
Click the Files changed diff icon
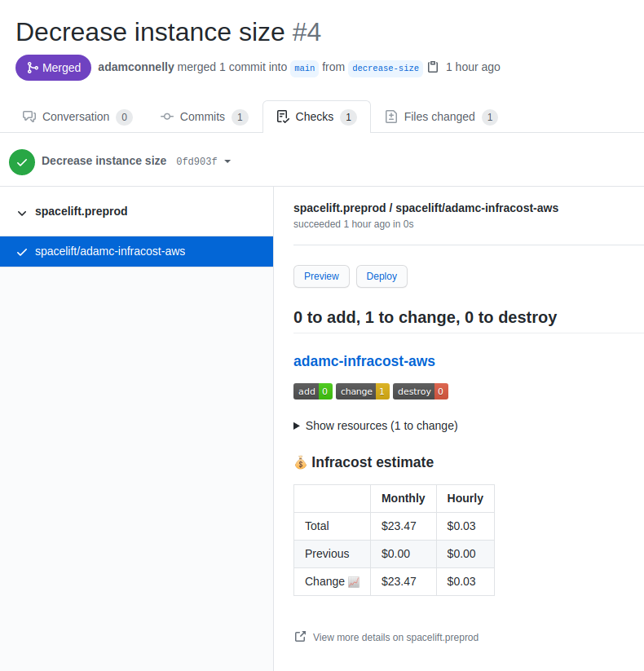(391, 117)
